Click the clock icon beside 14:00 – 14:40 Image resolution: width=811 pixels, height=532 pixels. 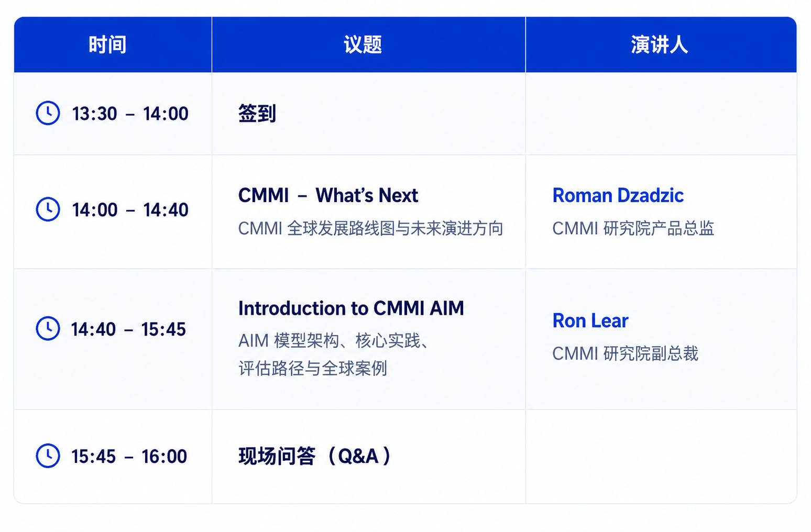coord(48,209)
